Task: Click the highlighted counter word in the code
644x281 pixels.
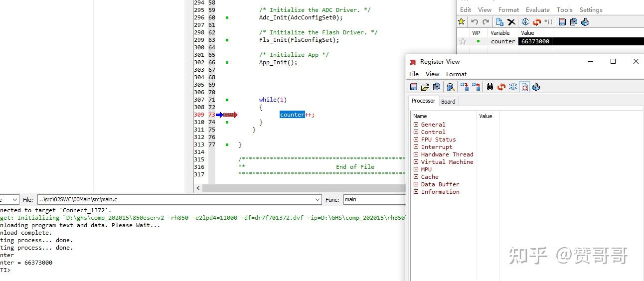Action: pos(292,115)
